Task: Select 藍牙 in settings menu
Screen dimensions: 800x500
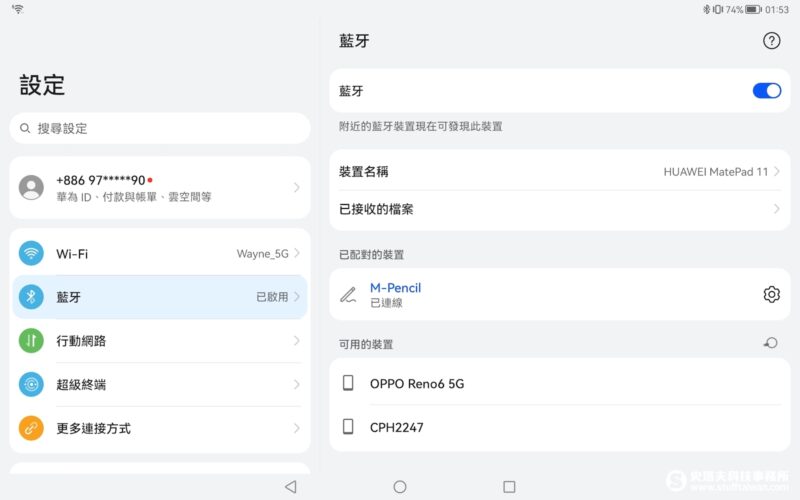Action: [x=160, y=297]
